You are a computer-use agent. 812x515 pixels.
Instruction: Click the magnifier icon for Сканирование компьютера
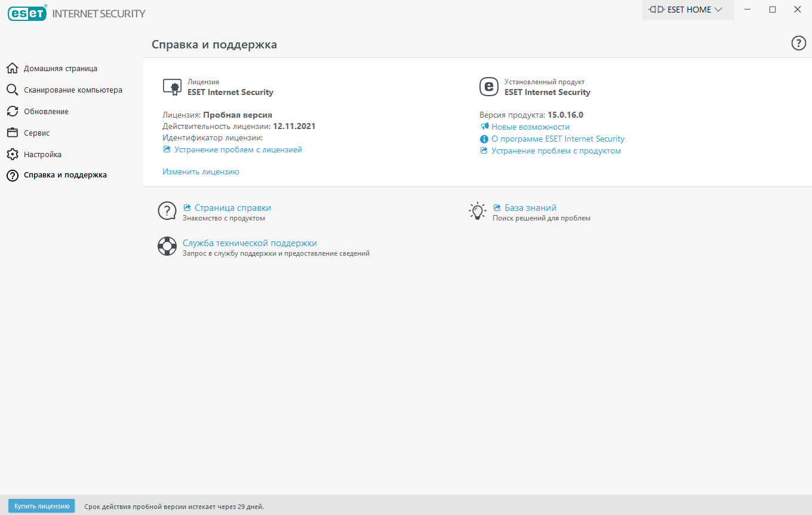click(x=12, y=90)
